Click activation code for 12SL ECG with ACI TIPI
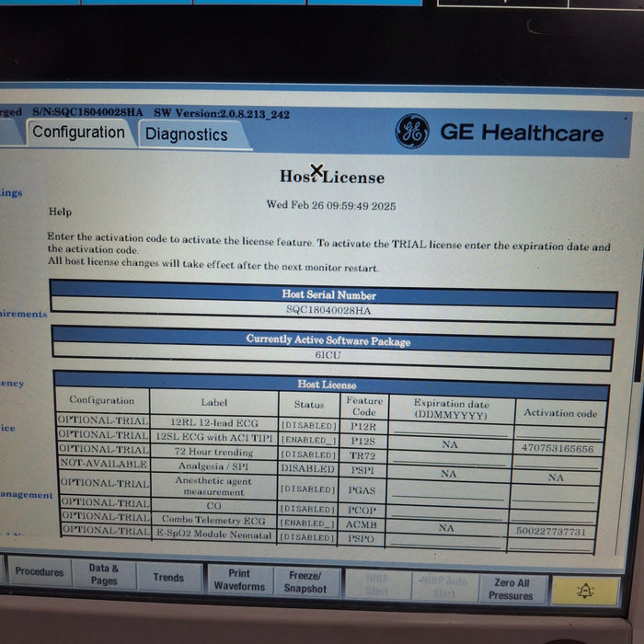644x644 pixels. pyautogui.click(x=559, y=449)
